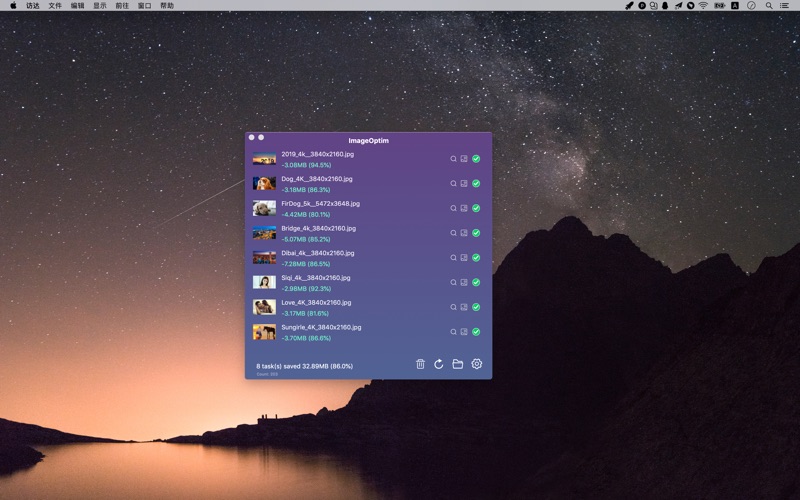This screenshot has width=800, height=500.
Task: Click green checkmark for FirDog_5k__5472x3648.jpg
Action: pos(476,208)
